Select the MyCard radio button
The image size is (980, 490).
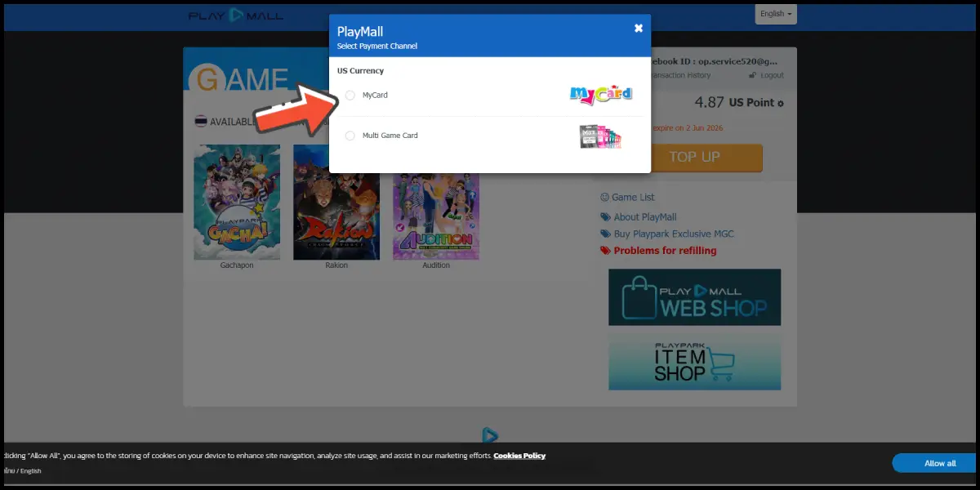[350, 96]
